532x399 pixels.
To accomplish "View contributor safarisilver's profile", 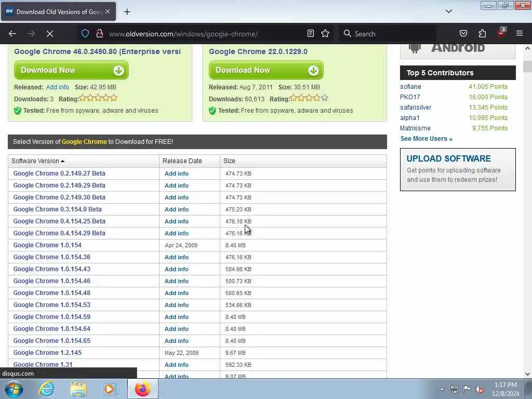I will click(x=416, y=108).
